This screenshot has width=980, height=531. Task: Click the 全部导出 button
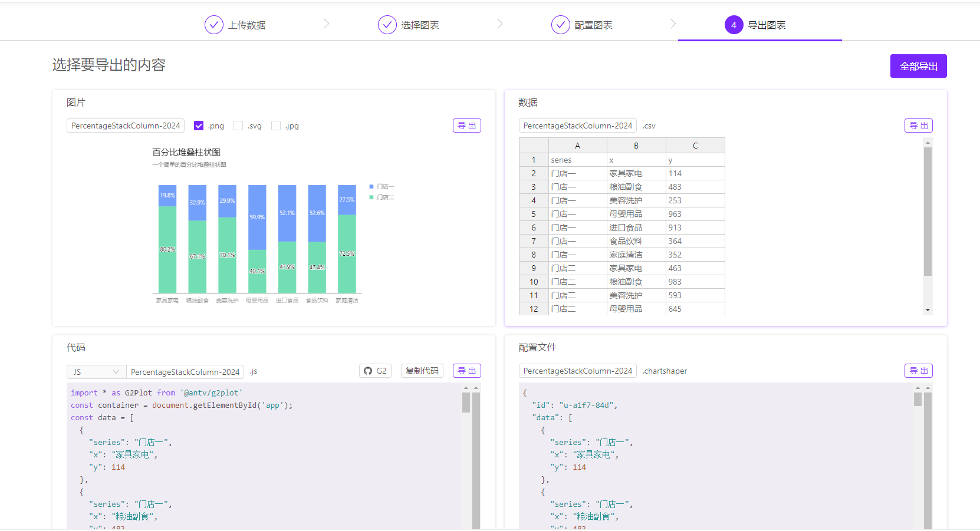pyautogui.click(x=918, y=66)
